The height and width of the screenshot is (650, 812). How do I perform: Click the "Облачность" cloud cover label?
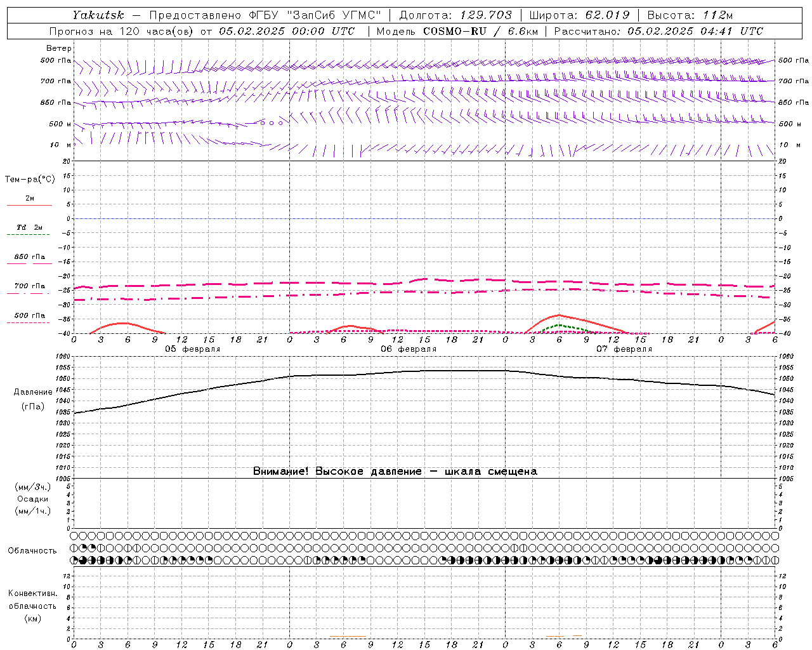click(32, 551)
